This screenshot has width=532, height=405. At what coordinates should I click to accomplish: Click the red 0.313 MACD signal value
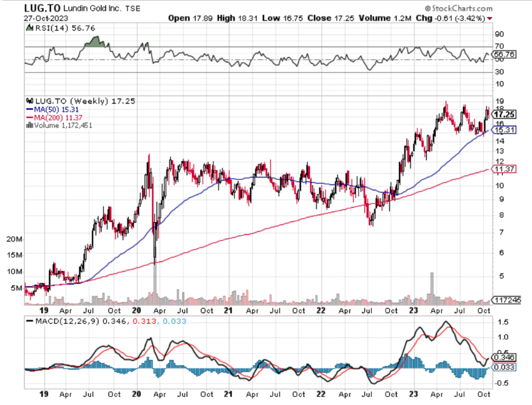click(144, 321)
